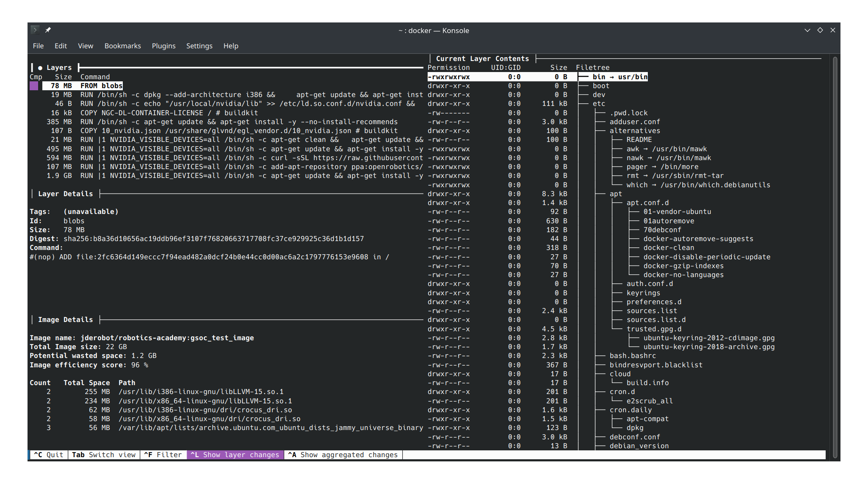The width and height of the screenshot is (868, 494).
Task: Click the terminal icon in the Konsole title bar
Action: pyautogui.click(x=35, y=30)
